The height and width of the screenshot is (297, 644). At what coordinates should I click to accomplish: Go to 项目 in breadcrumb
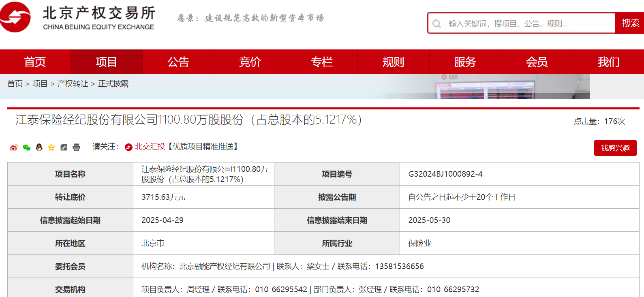click(x=40, y=84)
